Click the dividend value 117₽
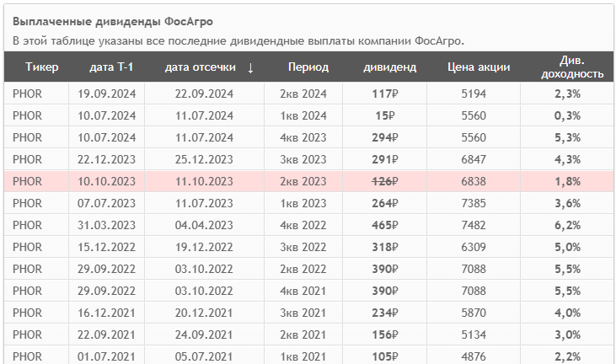 coord(385,94)
